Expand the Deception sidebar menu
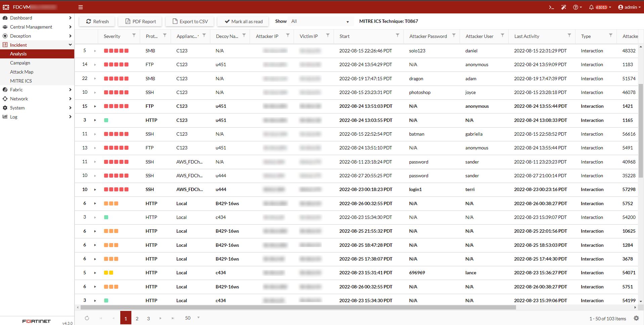This screenshot has width=644, height=325. (x=37, y=36)
